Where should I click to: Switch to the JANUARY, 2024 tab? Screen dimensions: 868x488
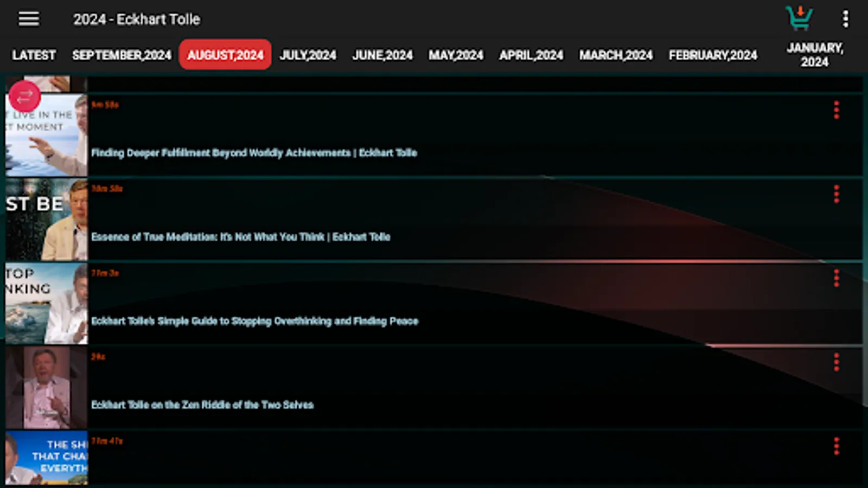click(x=815, y=55)
